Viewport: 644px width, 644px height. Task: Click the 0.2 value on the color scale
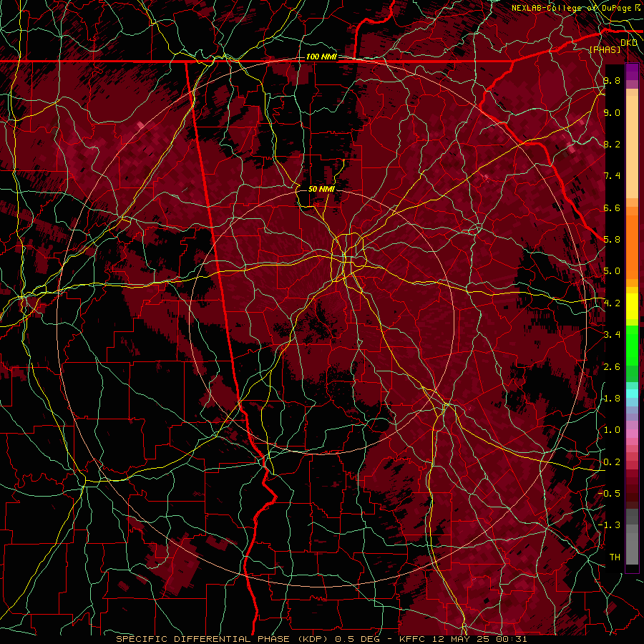point(612,462)
